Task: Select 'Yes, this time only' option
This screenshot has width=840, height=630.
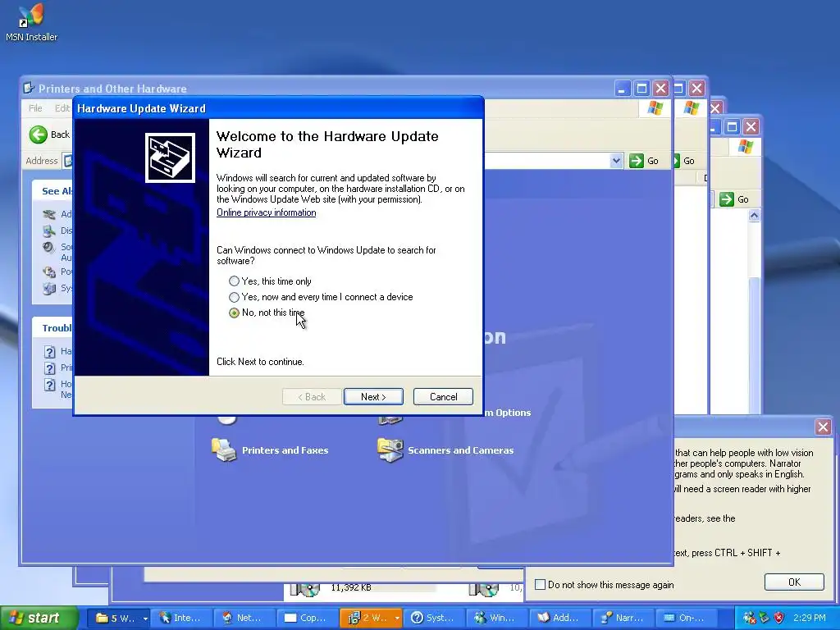Action: click(271, 281)
